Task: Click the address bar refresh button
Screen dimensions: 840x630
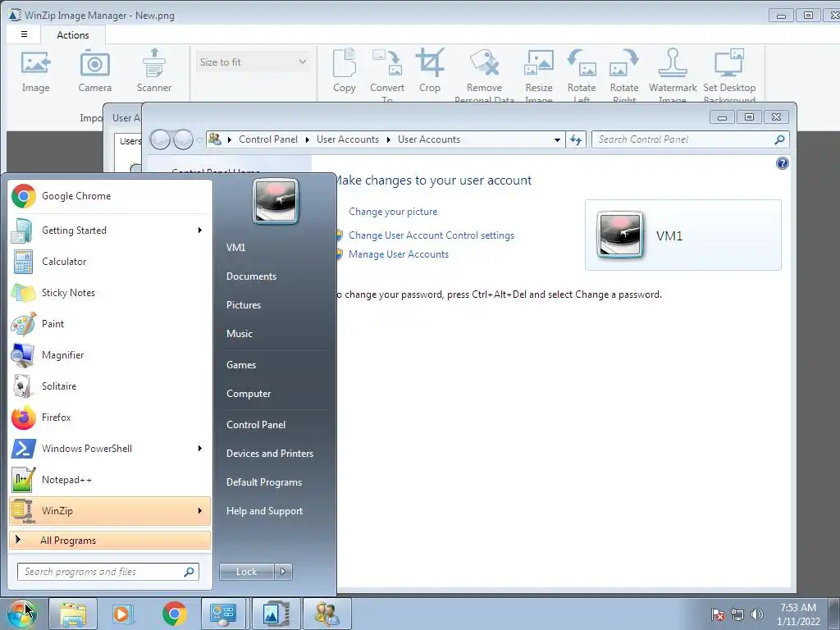Action: click(x=576, y=139)
